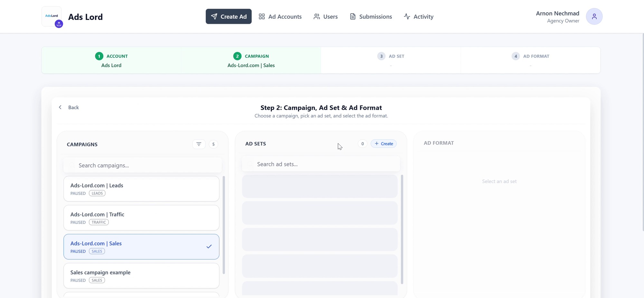Viewport: 644px width, 298px height.
Task: Click PAUSED status on Leads campaign
Action: click(x=78, y=193)
